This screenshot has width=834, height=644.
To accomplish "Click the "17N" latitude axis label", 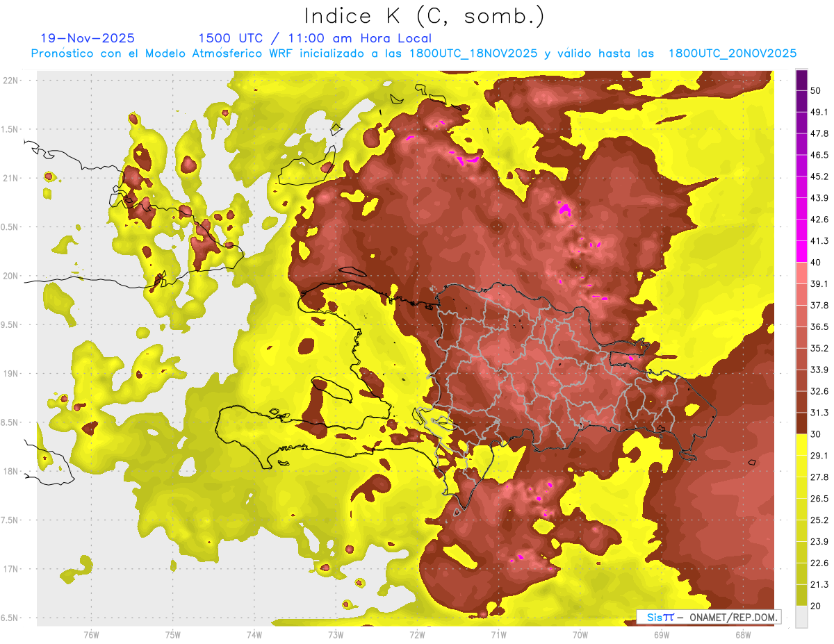I will coord(10,569).
